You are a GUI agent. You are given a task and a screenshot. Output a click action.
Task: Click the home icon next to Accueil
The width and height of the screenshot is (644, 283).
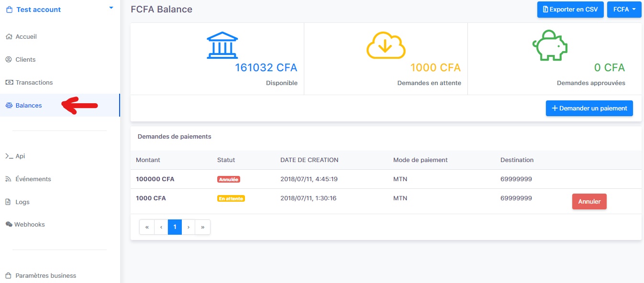[x=9, y=37]
